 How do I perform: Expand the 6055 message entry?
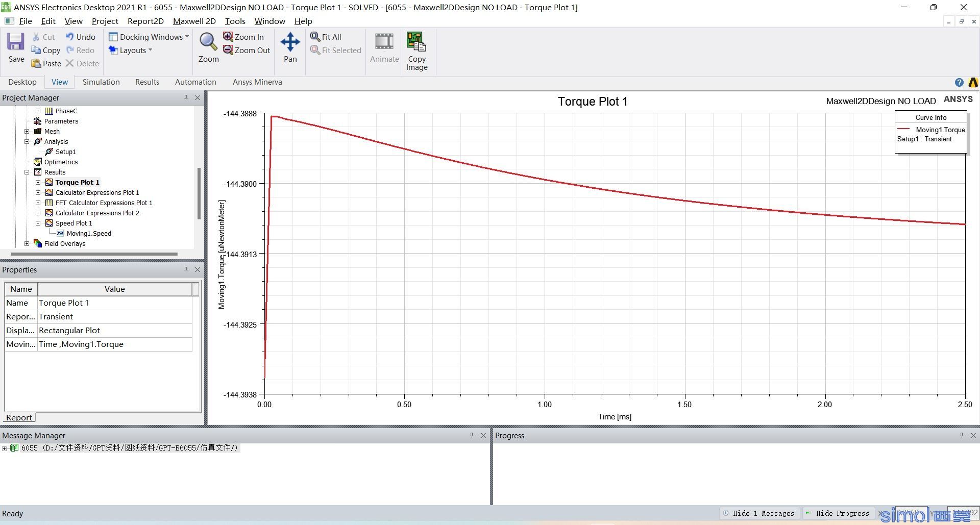point(5,448)
